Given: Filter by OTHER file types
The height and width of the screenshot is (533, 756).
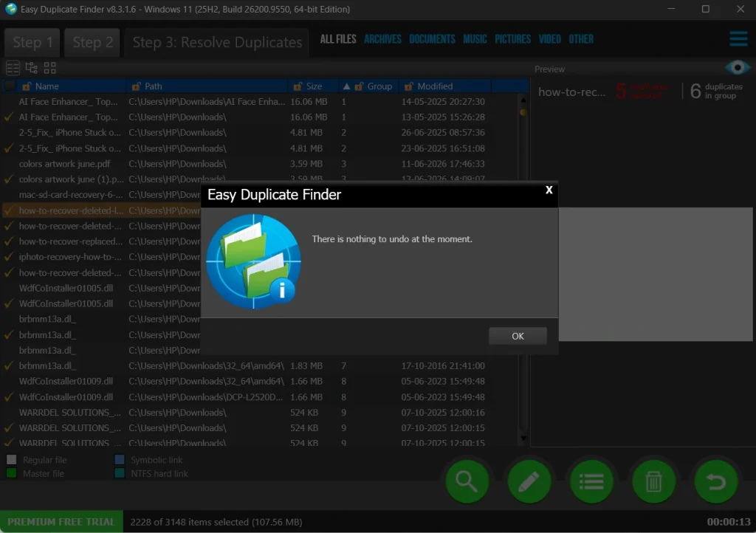Looking at the screenshot, I should 580,39.
